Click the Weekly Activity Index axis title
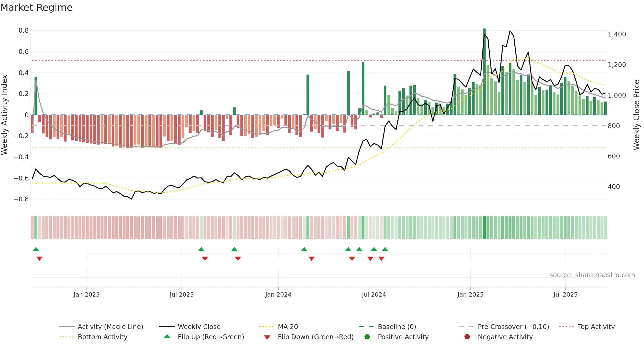 coord(5,115)
